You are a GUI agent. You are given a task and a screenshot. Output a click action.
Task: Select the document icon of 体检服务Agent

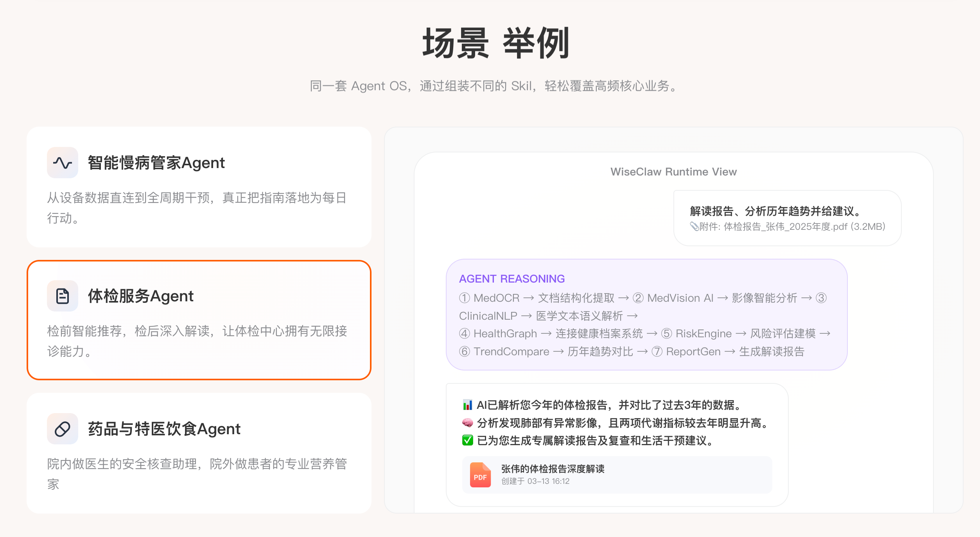tap(63, 296)
